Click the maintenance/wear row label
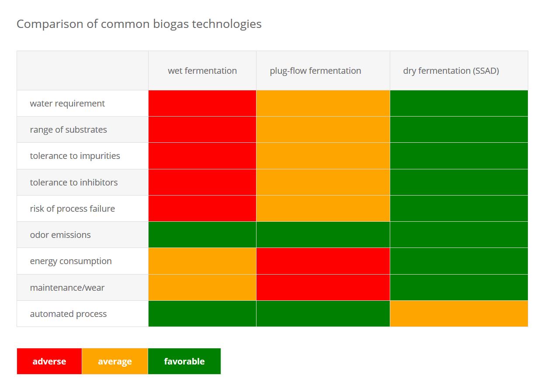Viewport: 551px width, 392px height. (x=67, y=288)
